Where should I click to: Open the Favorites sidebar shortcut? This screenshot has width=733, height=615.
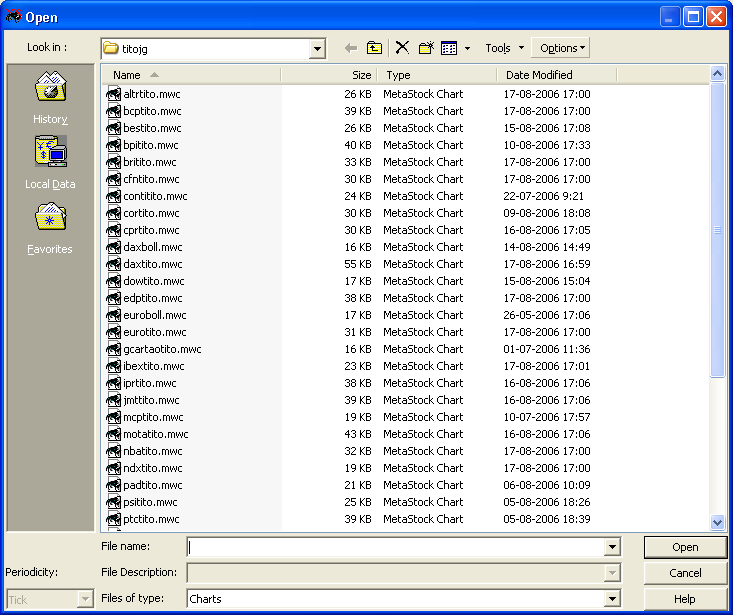pyautogui.click(x=50, y=228)
